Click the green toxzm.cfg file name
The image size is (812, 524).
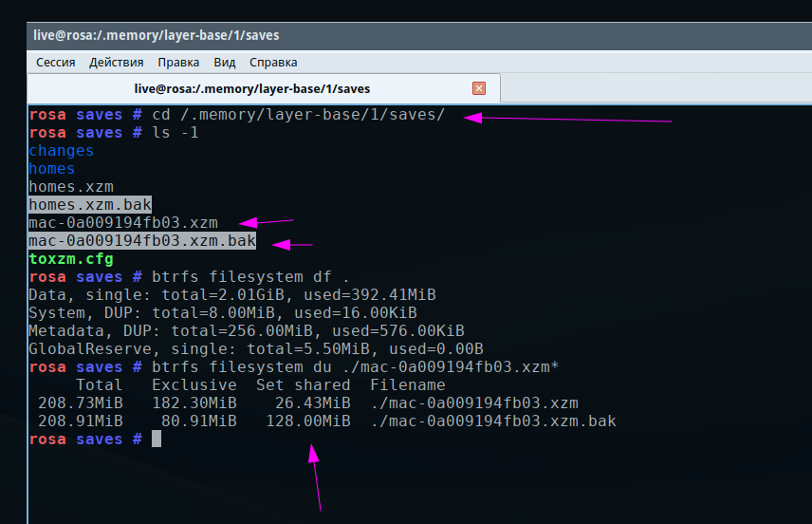[71, 259]
